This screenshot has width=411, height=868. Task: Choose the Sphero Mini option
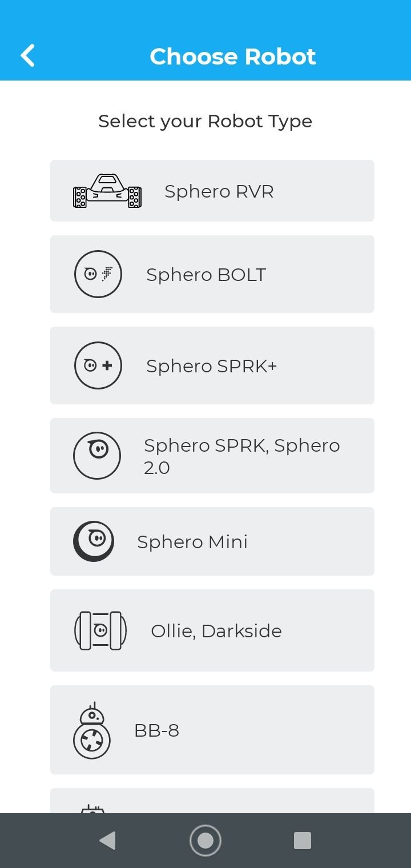(x=212, y=541)
